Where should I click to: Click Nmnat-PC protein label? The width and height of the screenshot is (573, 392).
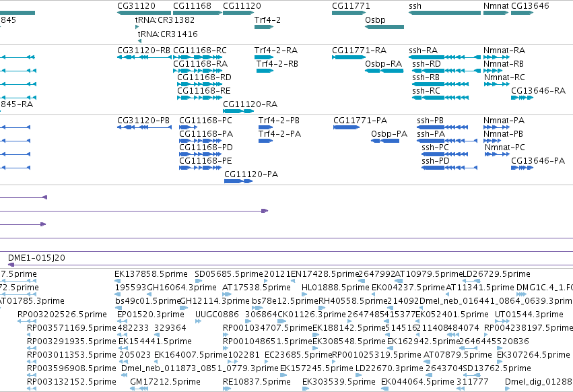pos(505,148)
